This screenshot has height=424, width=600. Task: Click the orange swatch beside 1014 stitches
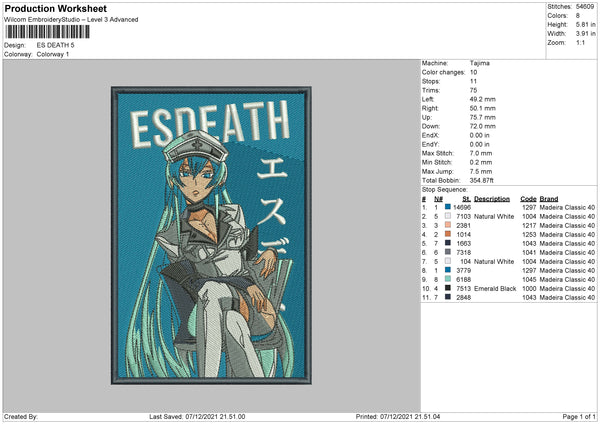448,234
